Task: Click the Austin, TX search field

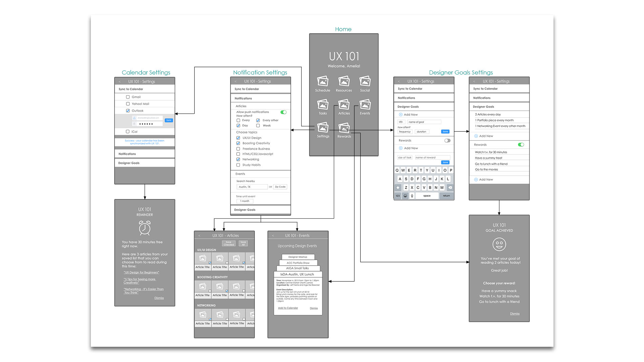Action: 252,187
